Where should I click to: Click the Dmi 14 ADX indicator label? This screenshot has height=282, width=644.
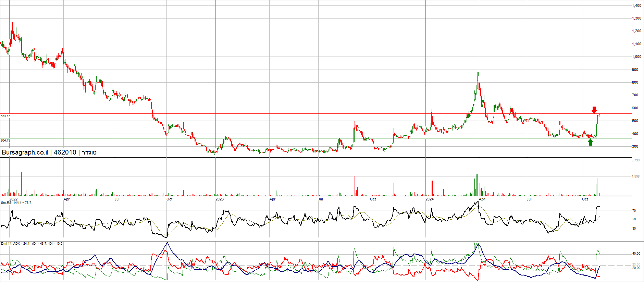pos(32,244)
